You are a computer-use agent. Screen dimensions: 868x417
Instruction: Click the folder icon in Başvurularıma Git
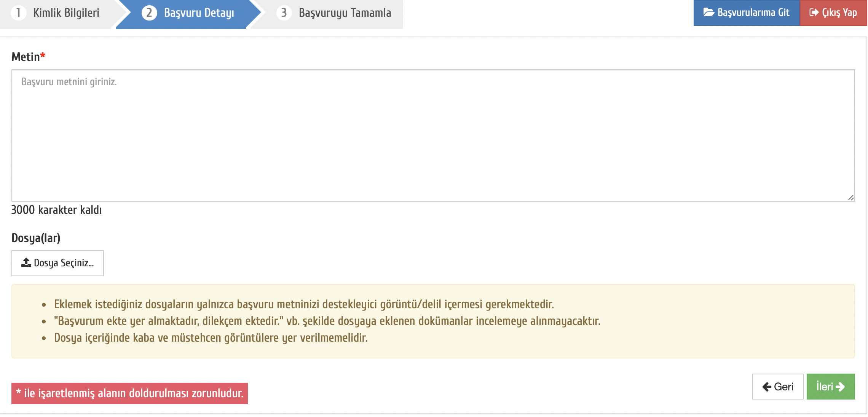[708, 12]
